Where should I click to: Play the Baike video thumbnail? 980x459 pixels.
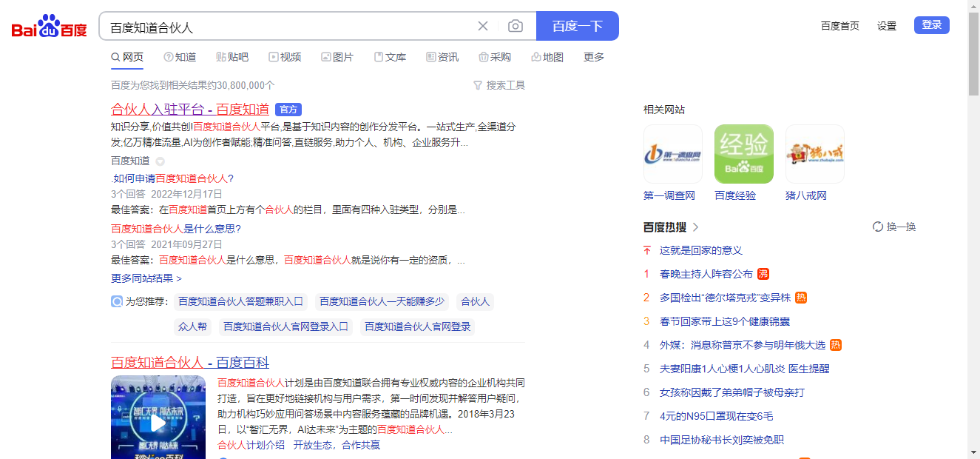click(x=158, y=422)
